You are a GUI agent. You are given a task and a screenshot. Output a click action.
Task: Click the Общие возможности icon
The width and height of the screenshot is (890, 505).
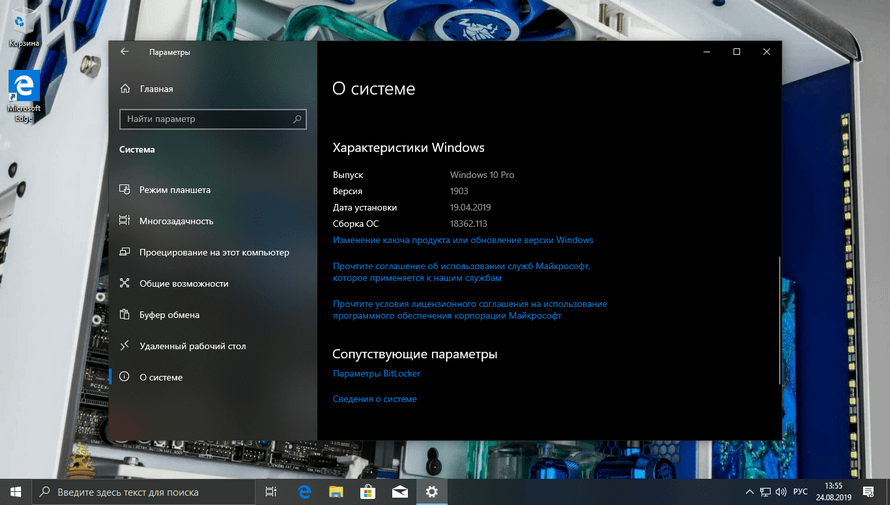click(x=124, y=283)
